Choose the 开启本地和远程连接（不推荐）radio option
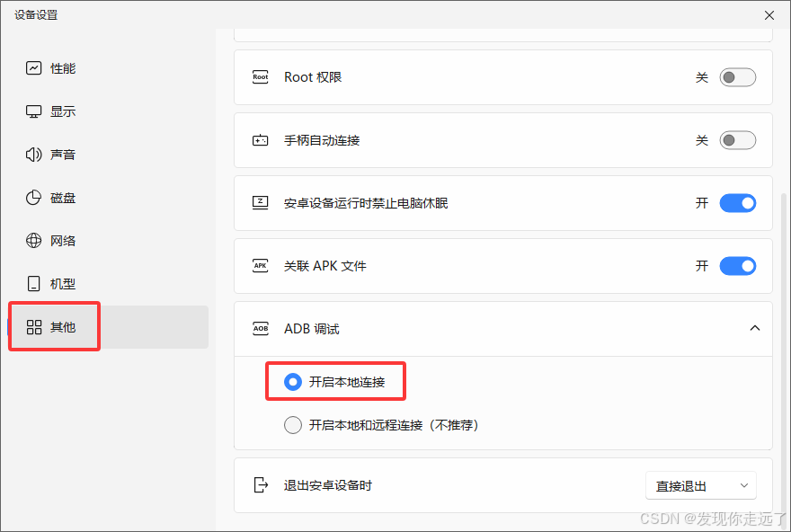Viewport: 791px width, 532px height. (293, 425)
